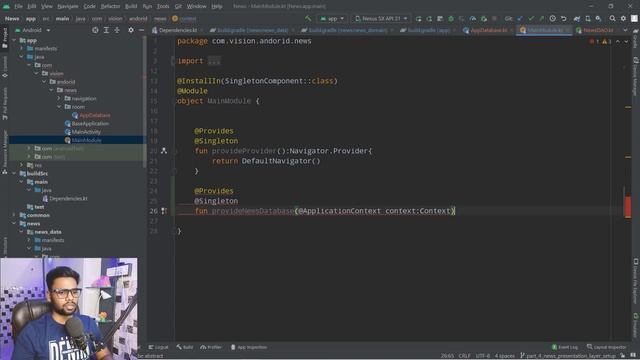Click Expand All in Project panel
Viewport: 640px width, 360px height.
106,30
